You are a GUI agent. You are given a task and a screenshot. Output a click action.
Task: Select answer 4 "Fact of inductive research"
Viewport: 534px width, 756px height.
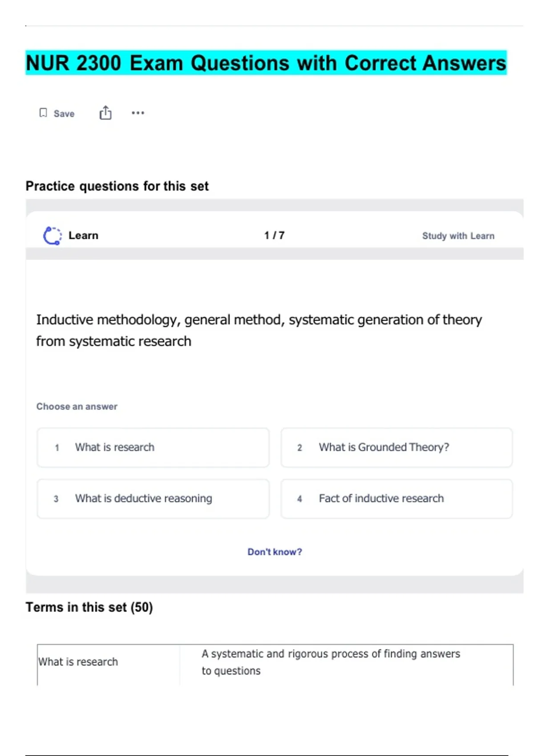pyautogui.click(x=396, y=499)
